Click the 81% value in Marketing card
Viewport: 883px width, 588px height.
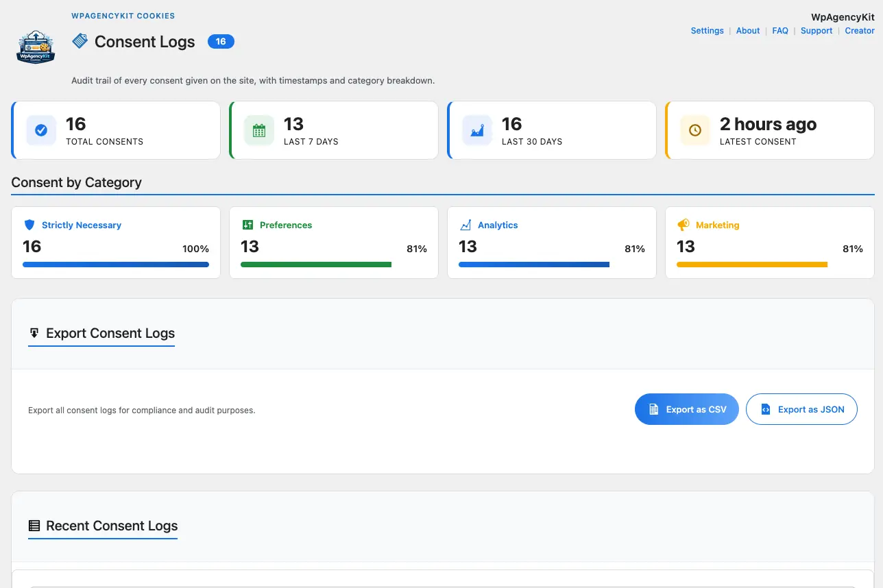[x=853, y=249]
